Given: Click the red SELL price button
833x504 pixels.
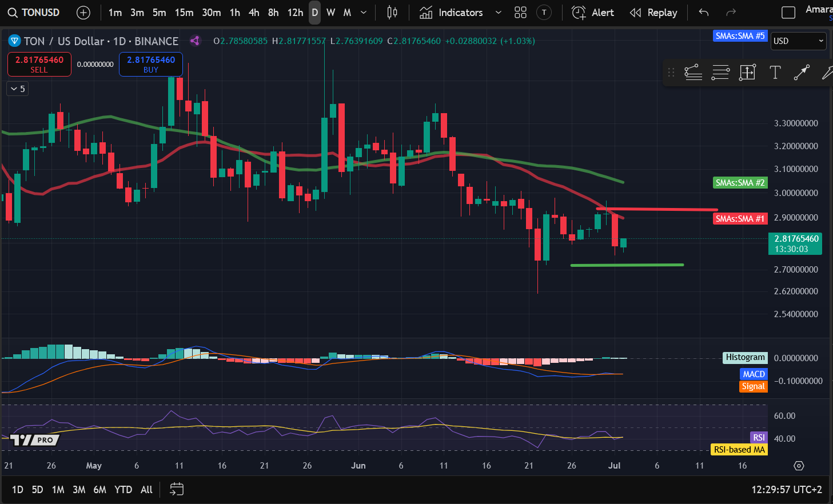Looking at the screenshot, I should coord(39,64).
